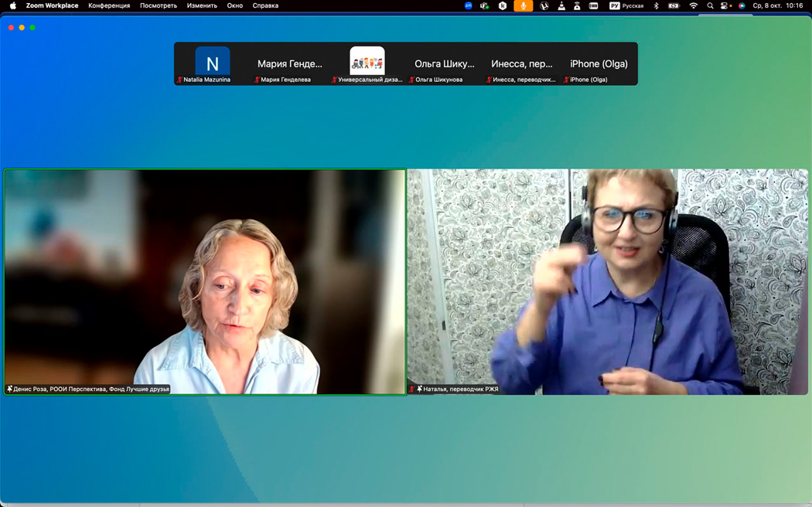This screenshot has width=812, height=507.
Task: Click muted mic icon beside Natalia Mazunina
Action: [x=179, y=80]
